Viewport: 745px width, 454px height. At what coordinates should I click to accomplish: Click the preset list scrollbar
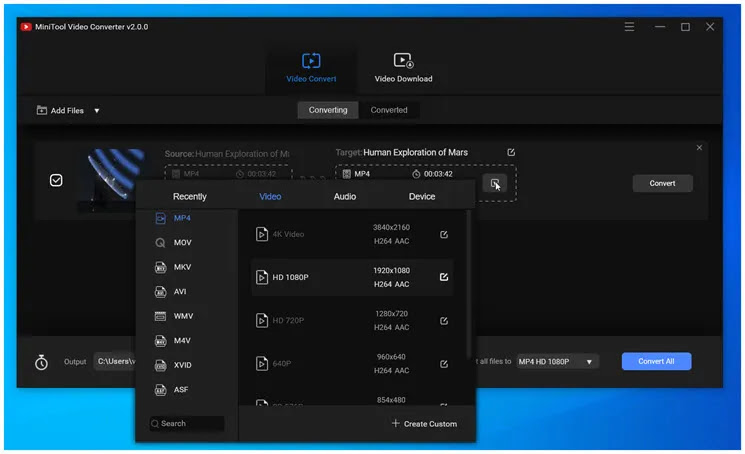469,285
